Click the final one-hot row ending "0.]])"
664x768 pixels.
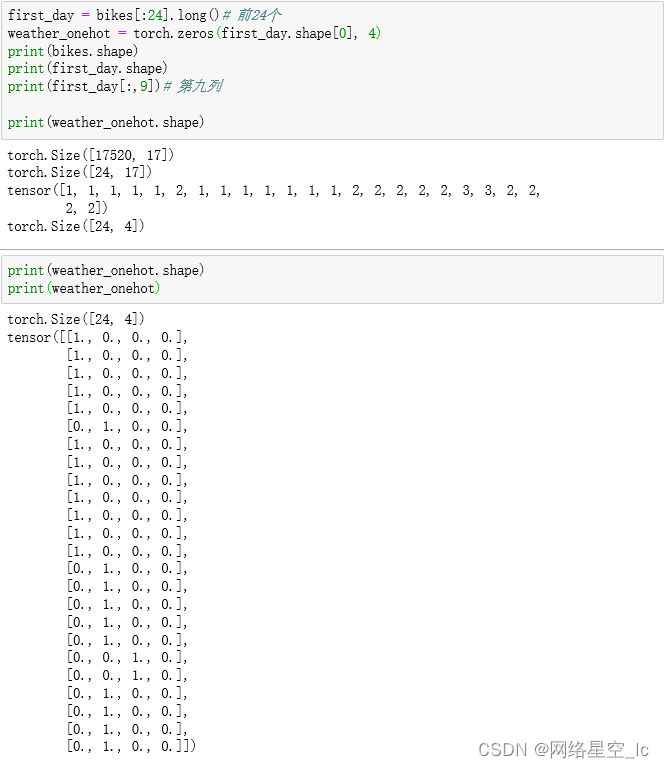131,746
